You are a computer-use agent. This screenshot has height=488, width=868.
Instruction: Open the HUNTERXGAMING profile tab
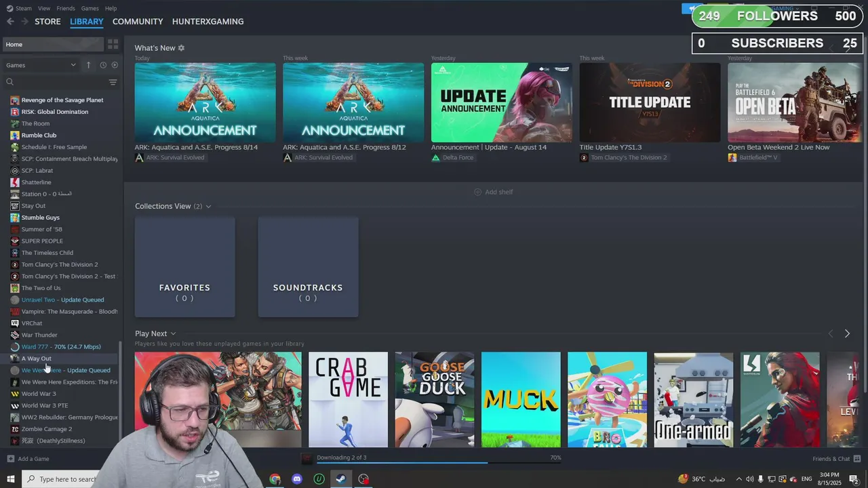click(208, 22)
